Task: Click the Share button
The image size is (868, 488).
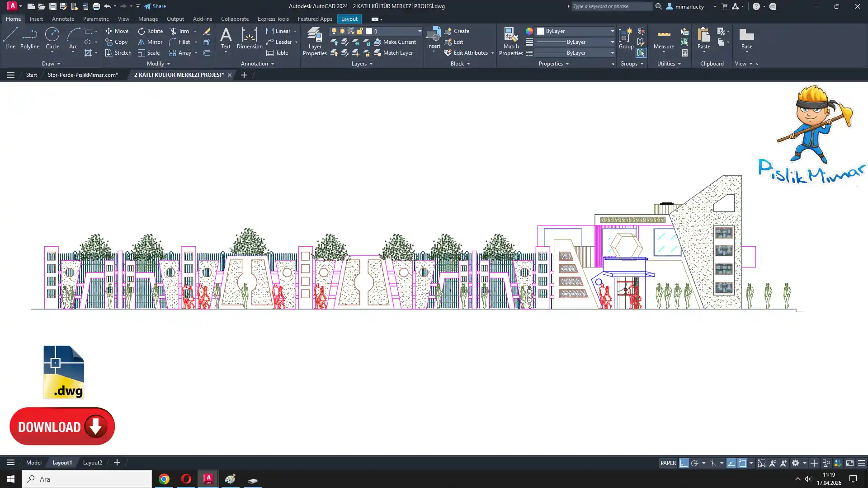Action: [155, 6]
